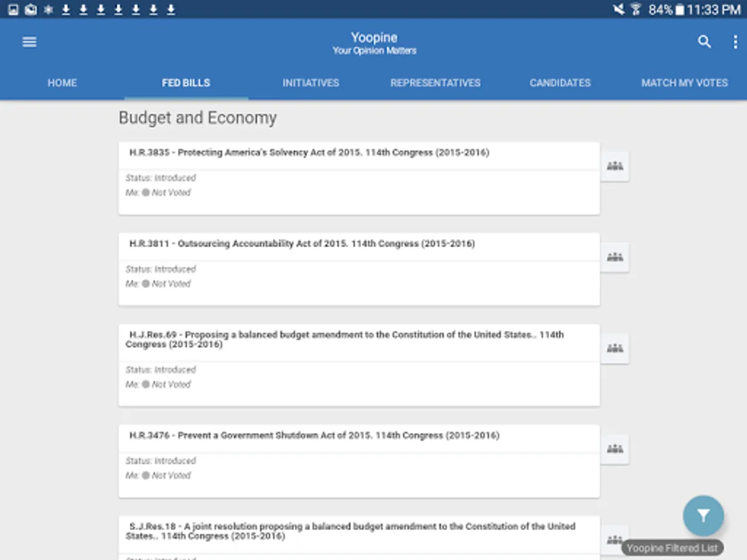Select the FED BILLS tab
747x560 pixels.
pyautogui.click(x=186, y=83)
